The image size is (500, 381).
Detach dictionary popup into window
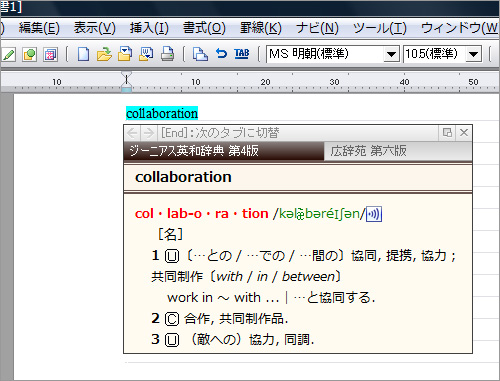coord(447,133)
